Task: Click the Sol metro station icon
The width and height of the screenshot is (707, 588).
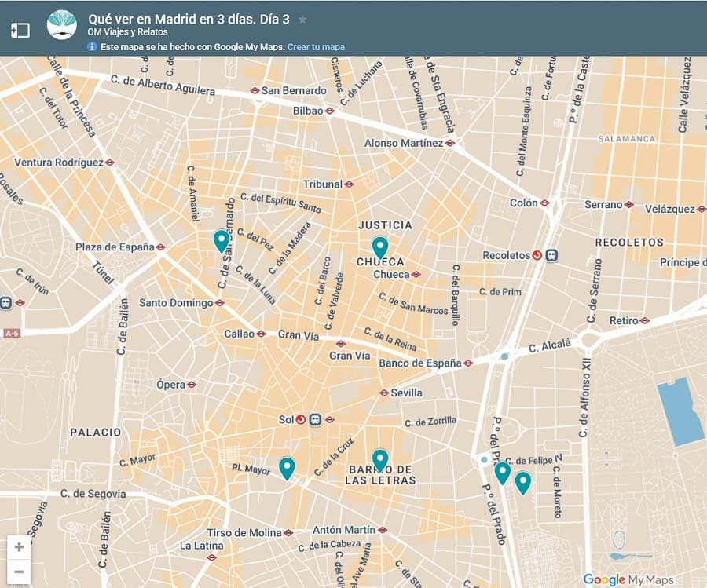Action: tap(330, 419)
